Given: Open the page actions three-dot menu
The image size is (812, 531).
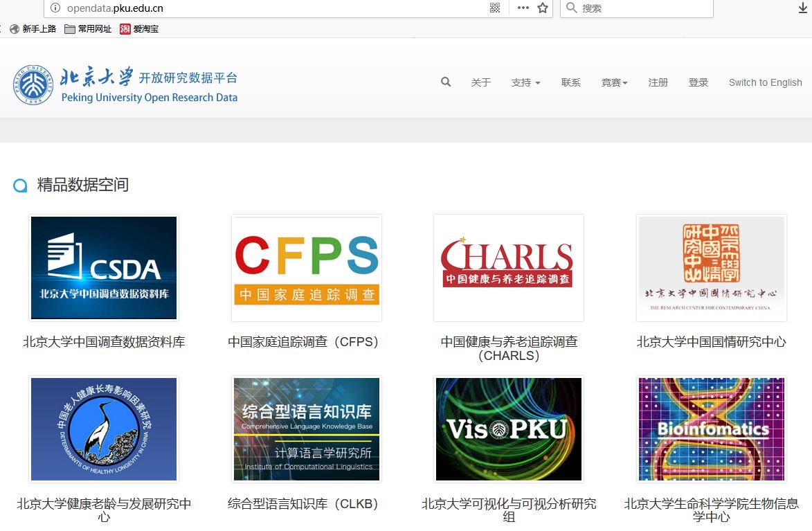Looking at the screenshot, I should [x=523, y=8].
